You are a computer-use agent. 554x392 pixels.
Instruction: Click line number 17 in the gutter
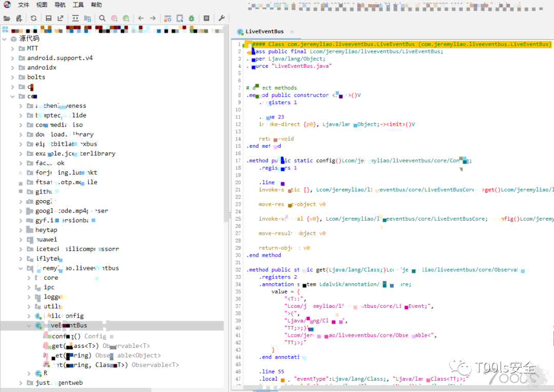pos(239,161)
